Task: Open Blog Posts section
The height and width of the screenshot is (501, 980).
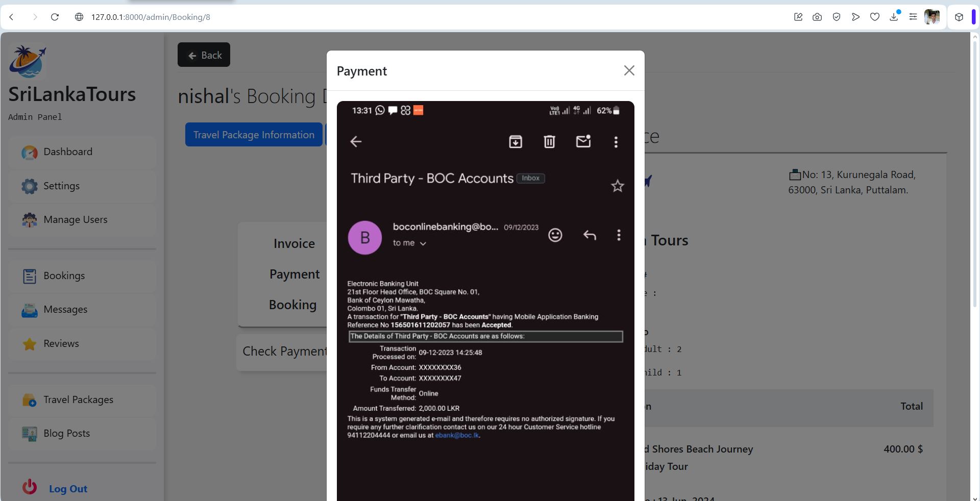Action: pos(82,433)
